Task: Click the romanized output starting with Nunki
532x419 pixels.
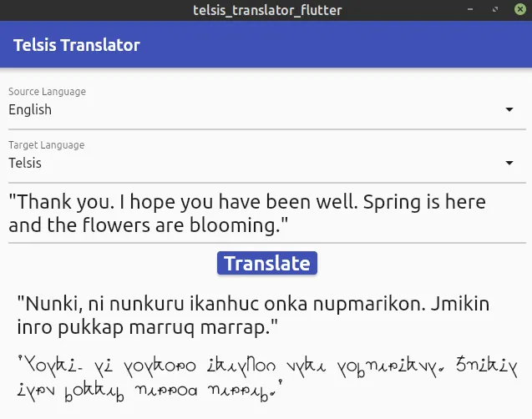Action: pos(253,316)
